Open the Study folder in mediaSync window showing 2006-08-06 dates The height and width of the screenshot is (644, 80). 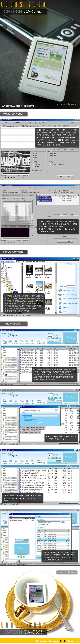(4, 351)
